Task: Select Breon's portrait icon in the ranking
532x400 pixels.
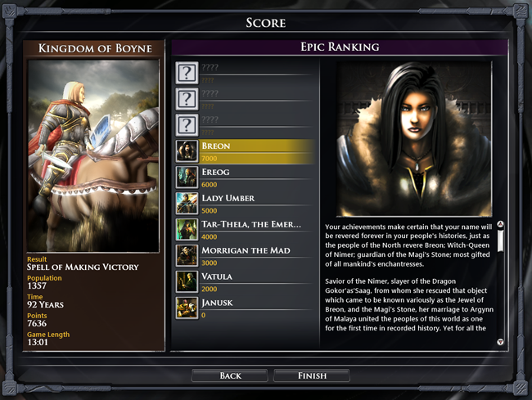Action: tap(187, 151)
